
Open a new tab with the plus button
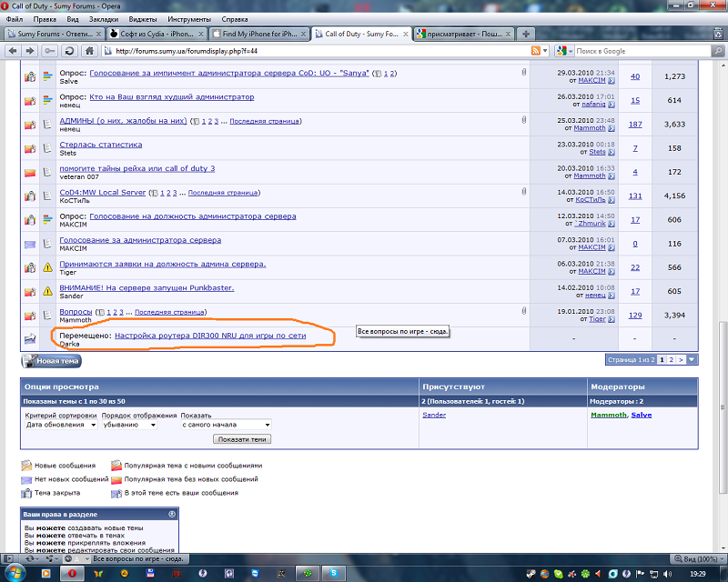click(x=527, y=34)
